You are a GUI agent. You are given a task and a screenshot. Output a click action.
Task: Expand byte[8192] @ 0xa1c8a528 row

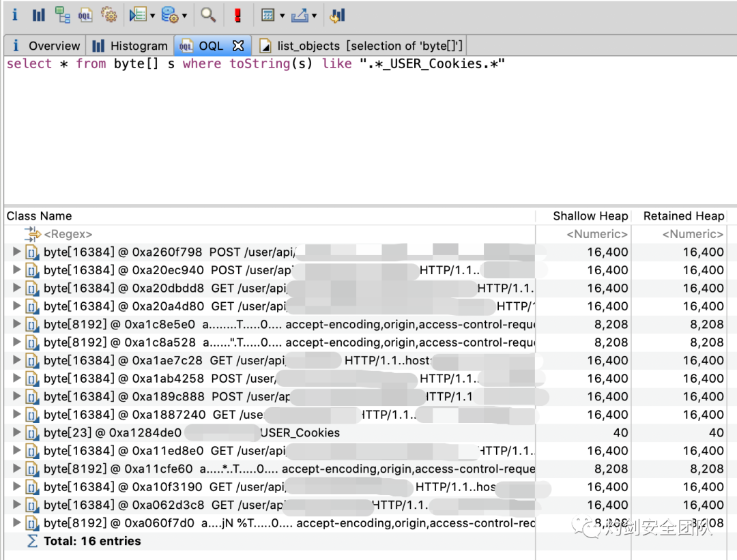coord(16,342)
